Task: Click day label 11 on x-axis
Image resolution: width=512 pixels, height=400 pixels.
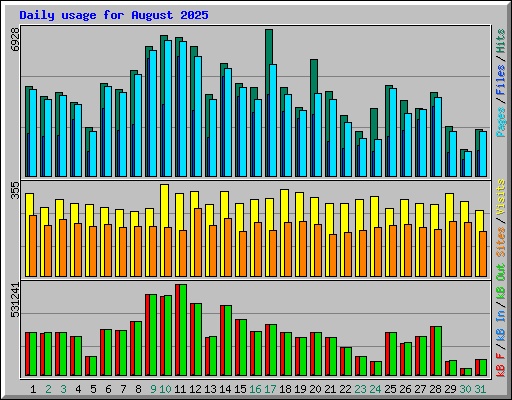Action: click(x=180, y=389)
